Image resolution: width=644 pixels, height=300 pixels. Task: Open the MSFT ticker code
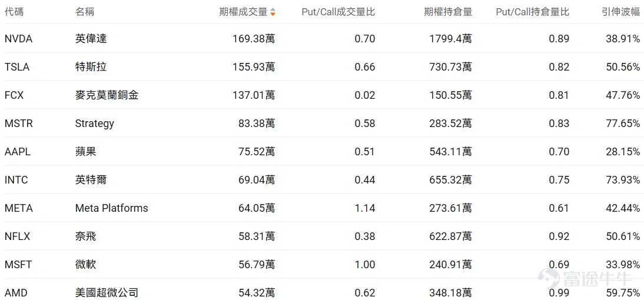point(18,265)
